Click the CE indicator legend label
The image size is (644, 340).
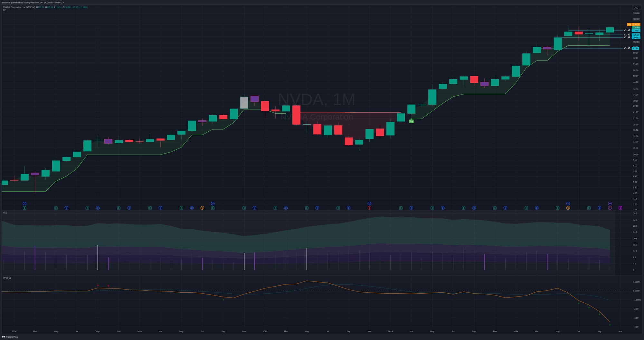pos(5,10)
